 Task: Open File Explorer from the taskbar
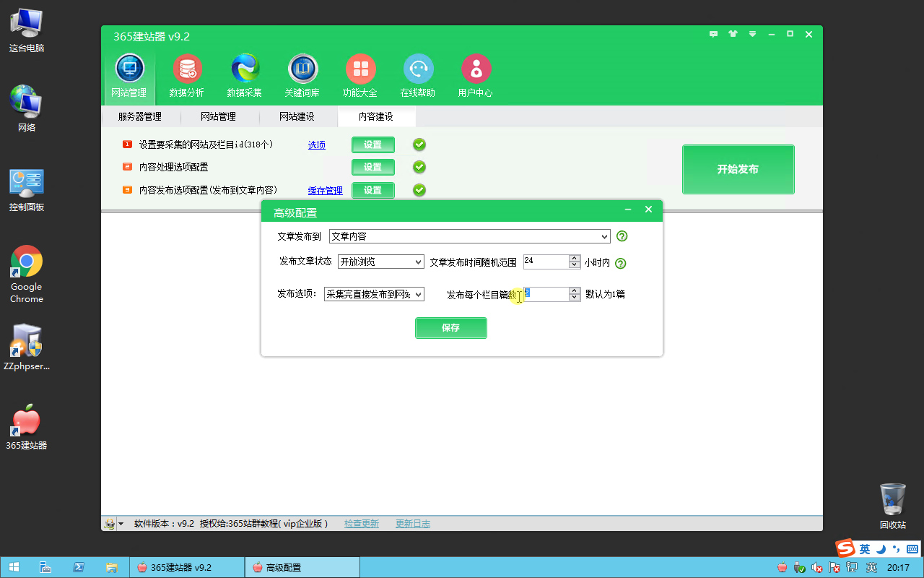pyautogui.click(x=112, y=567)
